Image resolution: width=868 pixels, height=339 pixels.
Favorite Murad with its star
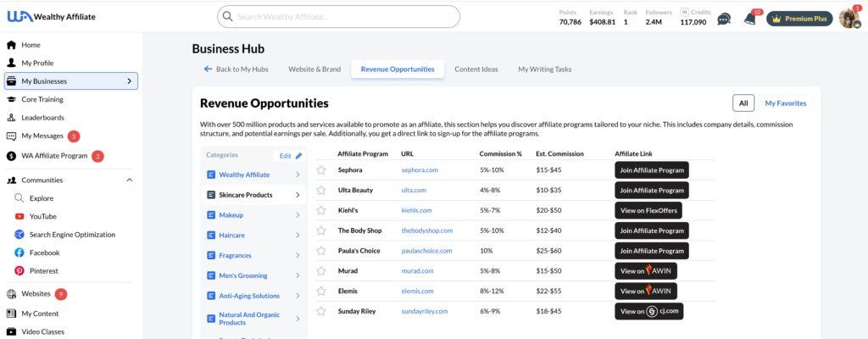point(321,271)
